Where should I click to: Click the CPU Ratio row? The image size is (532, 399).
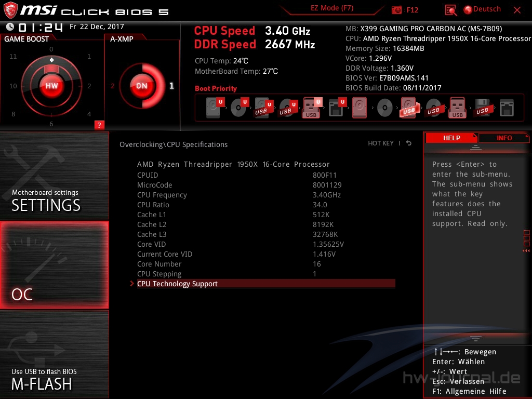(266, 205)
